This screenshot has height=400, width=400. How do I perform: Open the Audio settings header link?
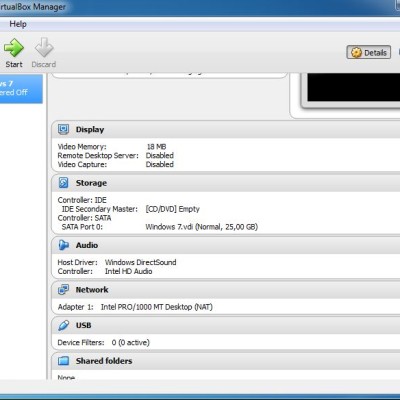point(87,245)
